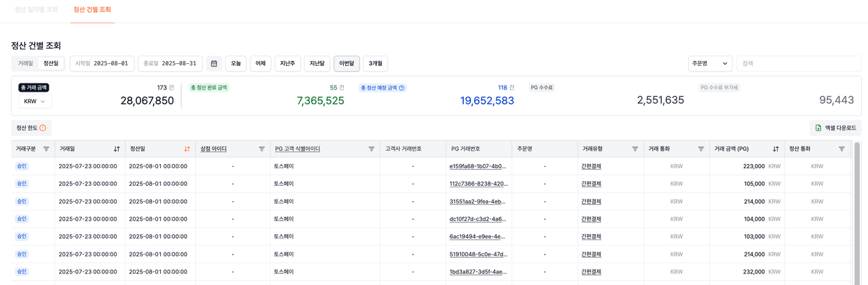Expand the 주문명 search type dropdown
The height and width of the screenshot is (285, 868).
(710, 64)
